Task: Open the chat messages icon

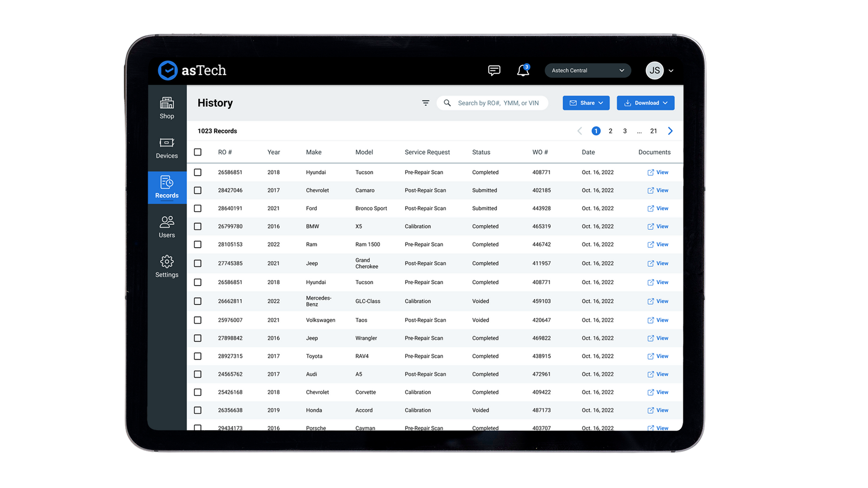Action: coord(494,70)
